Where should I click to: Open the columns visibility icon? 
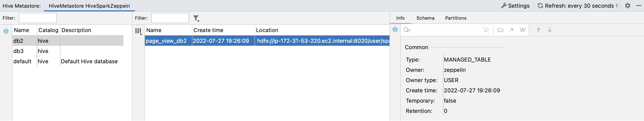click(x=138, y=31)
